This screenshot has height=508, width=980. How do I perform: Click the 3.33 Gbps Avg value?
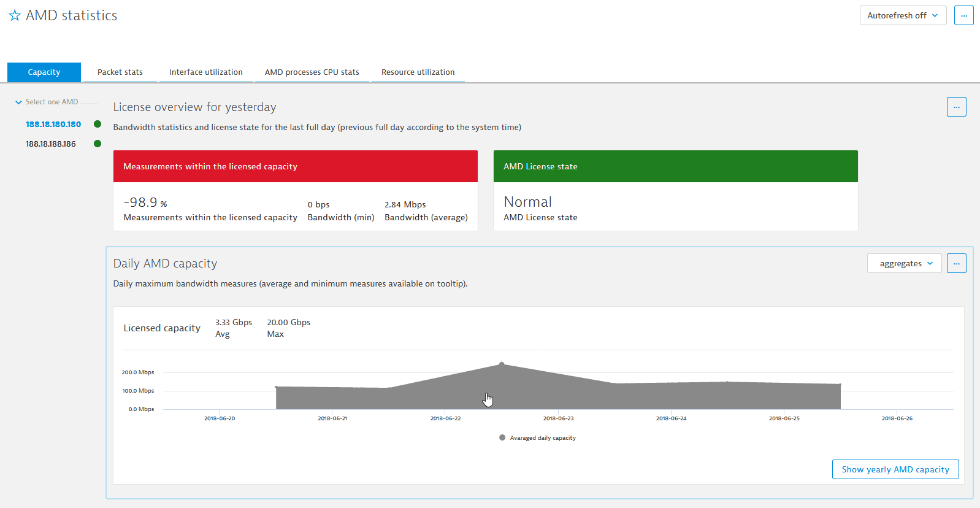click(234, 322)
